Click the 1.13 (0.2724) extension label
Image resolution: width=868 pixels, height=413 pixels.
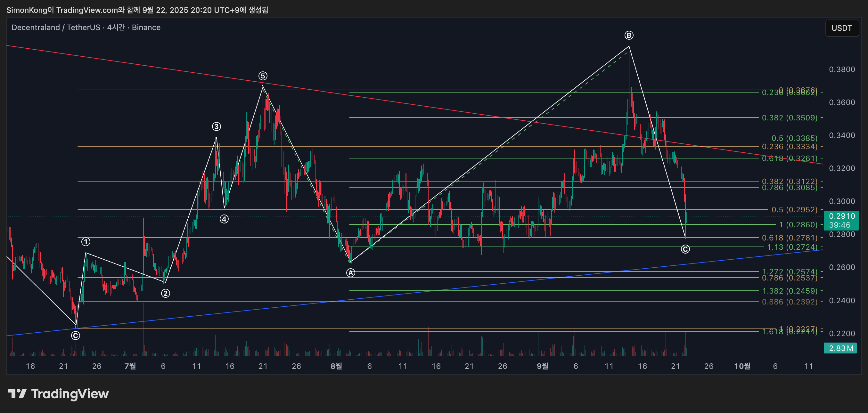coord(792,247)
